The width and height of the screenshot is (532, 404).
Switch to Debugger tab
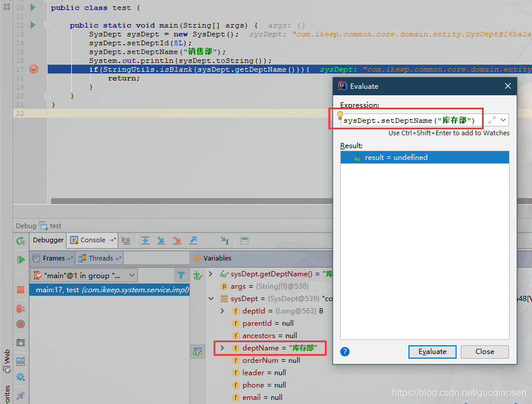(48, 240)
